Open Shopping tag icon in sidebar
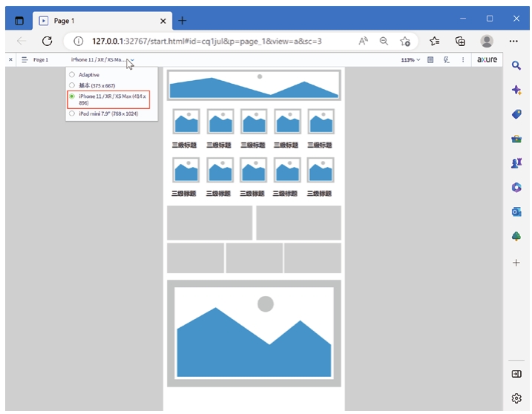Viewport: 532px width, 414px height. 516,114
